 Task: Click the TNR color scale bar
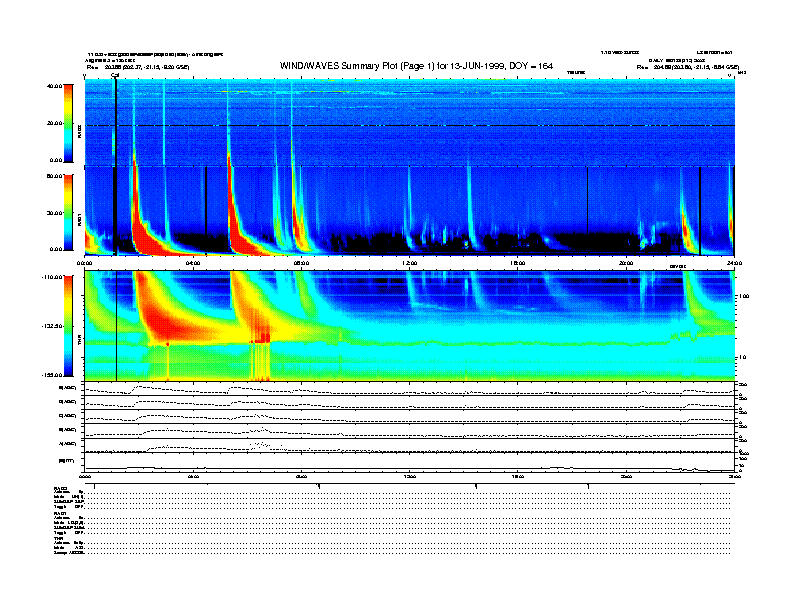pos(68,326)
